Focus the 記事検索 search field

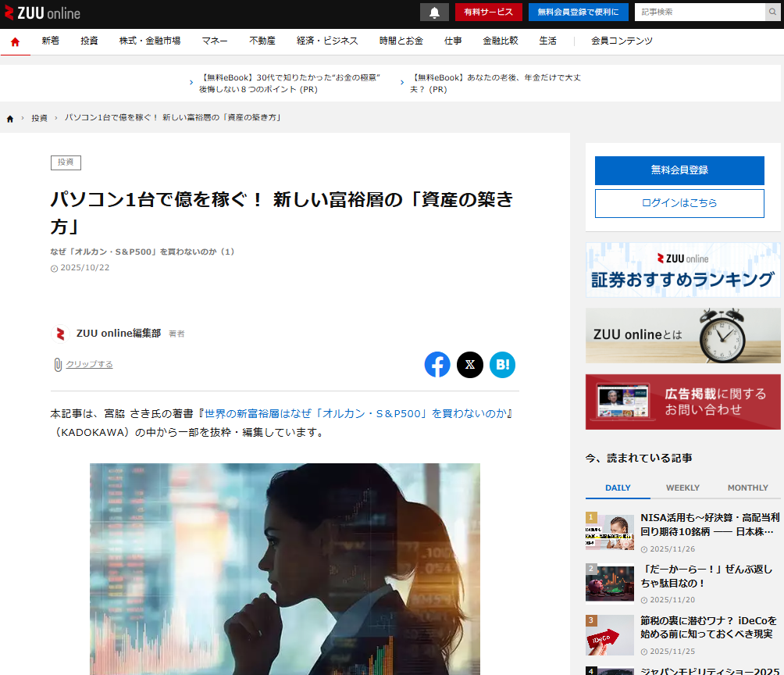(700, 12)
